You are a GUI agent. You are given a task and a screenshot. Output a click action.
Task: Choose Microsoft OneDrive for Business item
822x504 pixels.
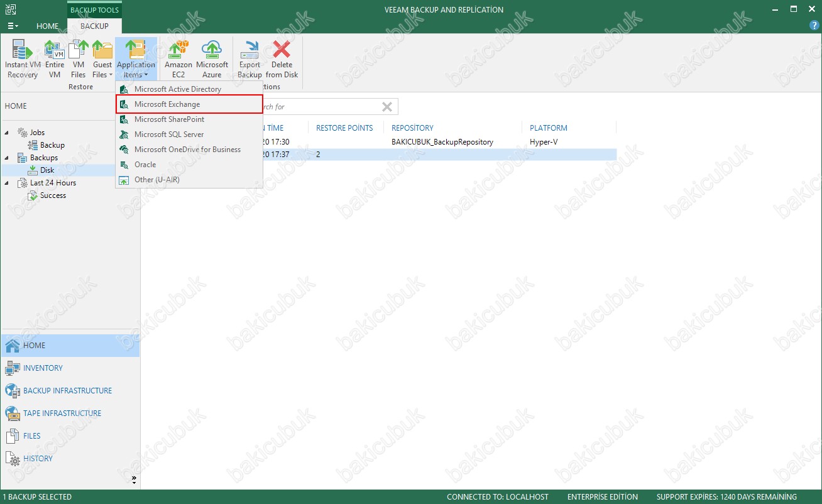189,150
